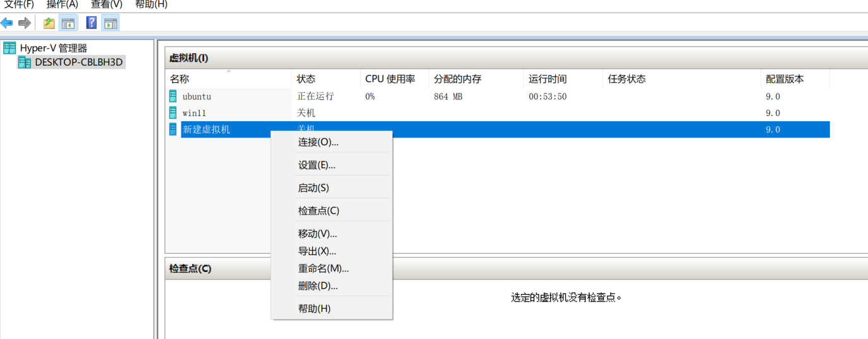Click the ubuntu virtual machine icon
The image size is (868, 339).
pos(173,97)
